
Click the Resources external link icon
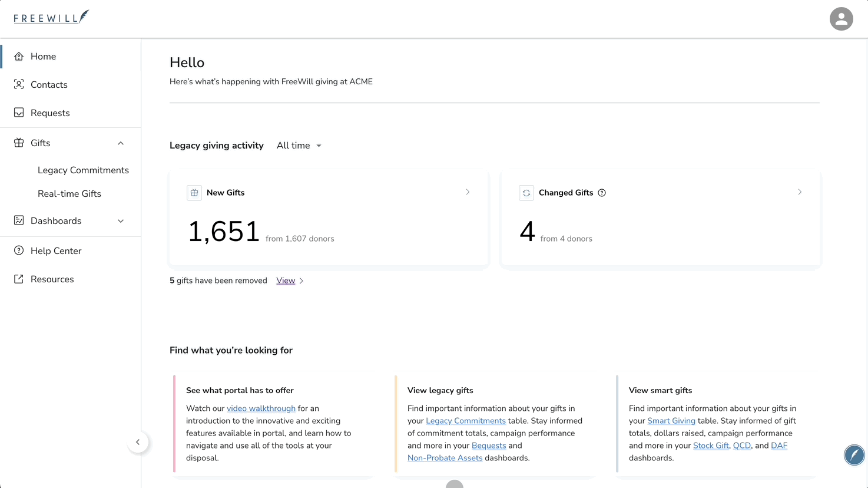(x=19, y=279)
